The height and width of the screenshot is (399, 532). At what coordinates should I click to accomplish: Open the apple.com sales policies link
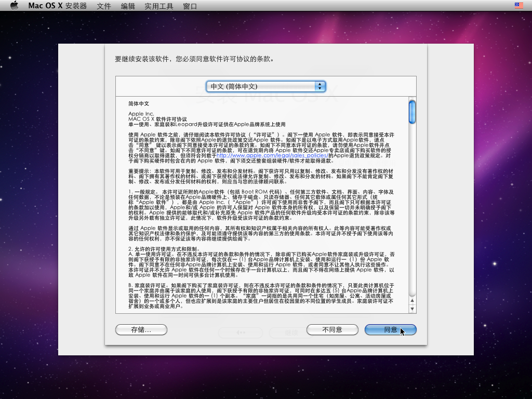[x=272, y=155]
